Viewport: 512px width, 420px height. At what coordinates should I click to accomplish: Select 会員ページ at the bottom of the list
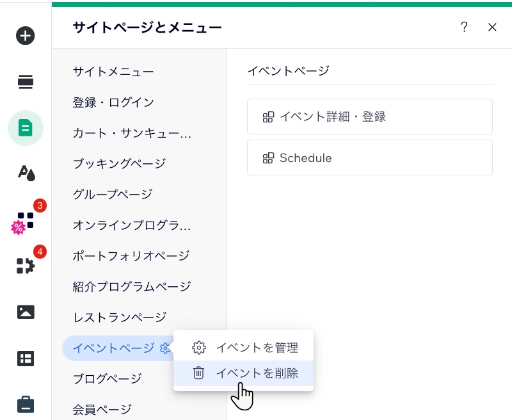point(101,409)
